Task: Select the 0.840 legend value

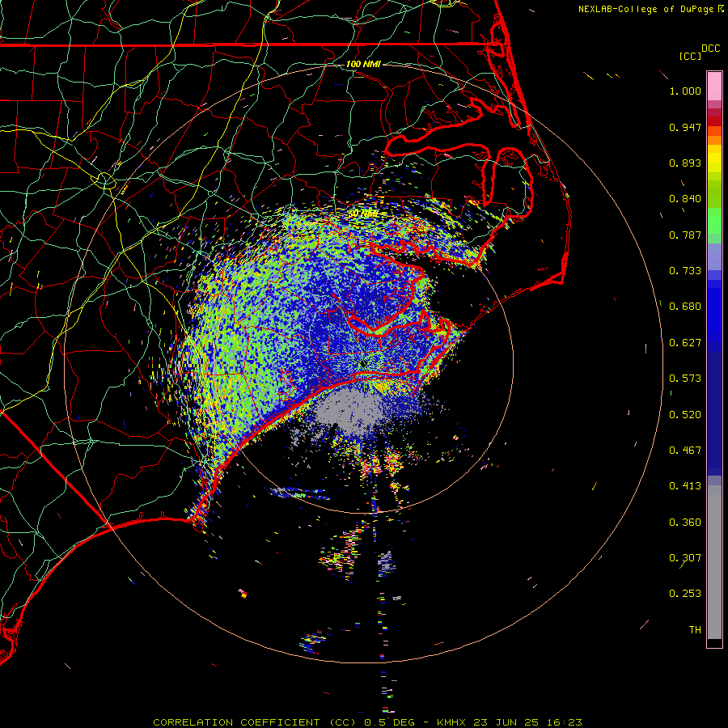Action: point(685,199)
